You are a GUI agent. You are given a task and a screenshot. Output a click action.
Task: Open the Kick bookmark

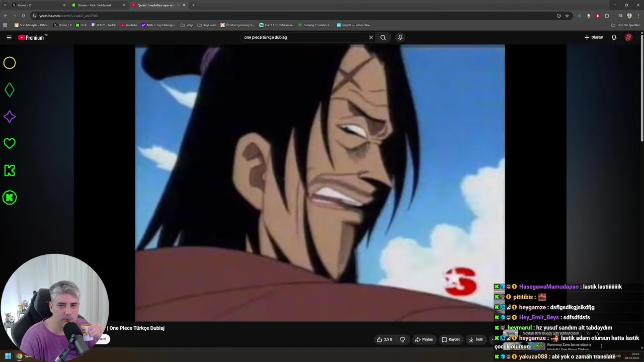81,25
